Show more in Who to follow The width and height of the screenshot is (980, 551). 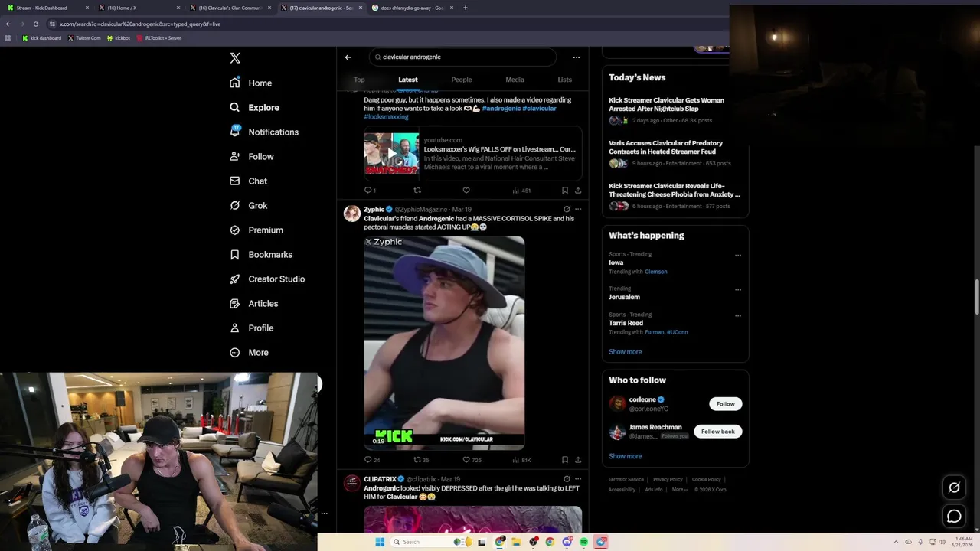tap(626, 456)
